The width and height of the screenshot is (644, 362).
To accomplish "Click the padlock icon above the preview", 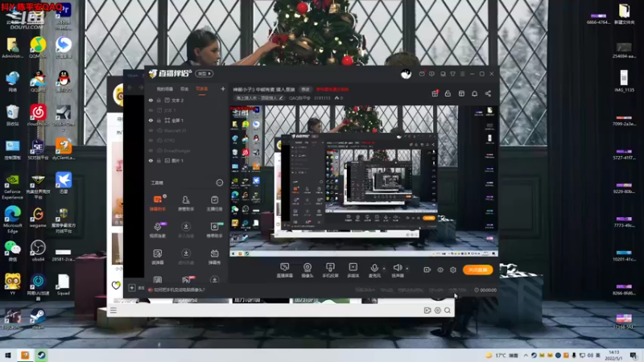I will 448,93.
